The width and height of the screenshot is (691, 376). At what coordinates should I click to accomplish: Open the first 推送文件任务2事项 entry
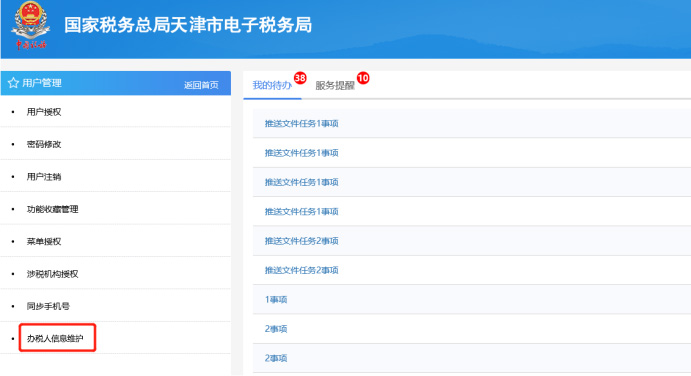301,241
